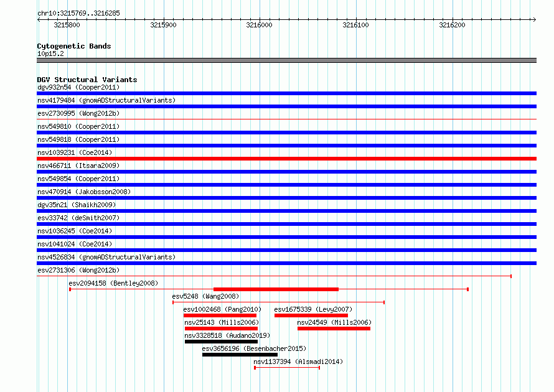Select the esv2731306 (Wong2012b) label
Viewport: 554px width, 392px height.
(x=78, y=270)
